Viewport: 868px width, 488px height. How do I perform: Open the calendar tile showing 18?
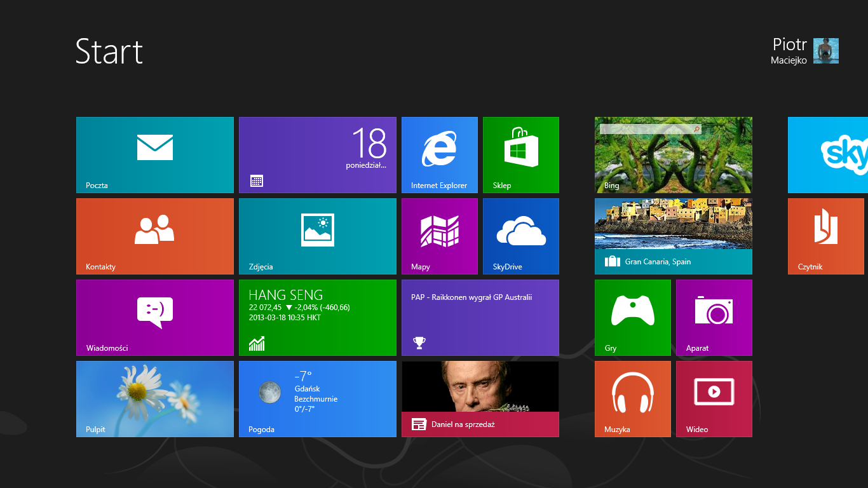[317, 155]
